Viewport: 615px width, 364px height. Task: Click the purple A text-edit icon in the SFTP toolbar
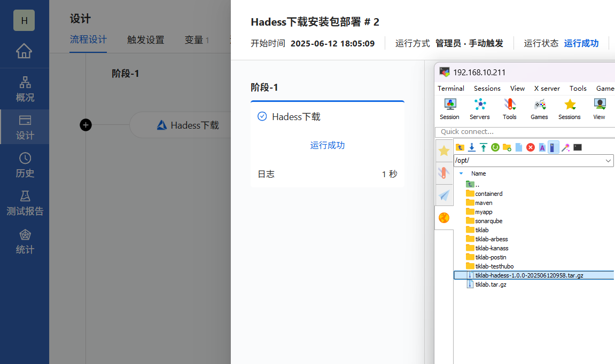tap(542, 147)
